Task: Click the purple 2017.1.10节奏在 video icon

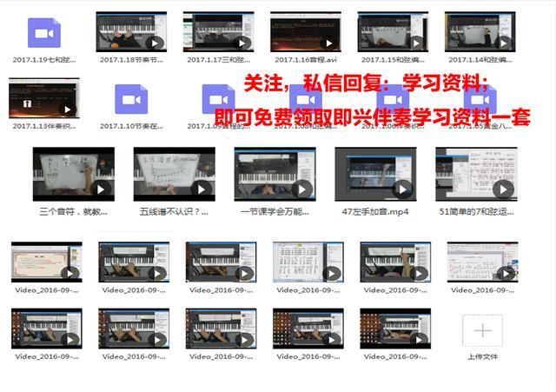Action: coord(131,100)
